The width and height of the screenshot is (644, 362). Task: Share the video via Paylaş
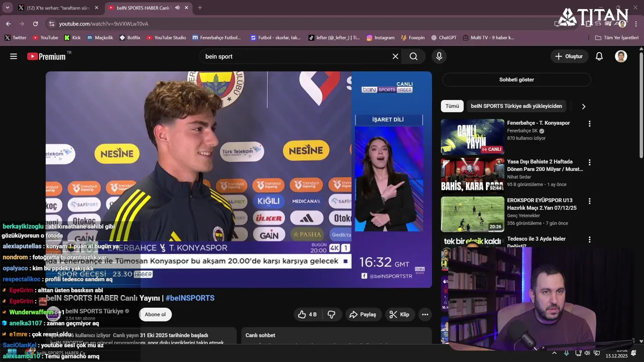(363, 314)
